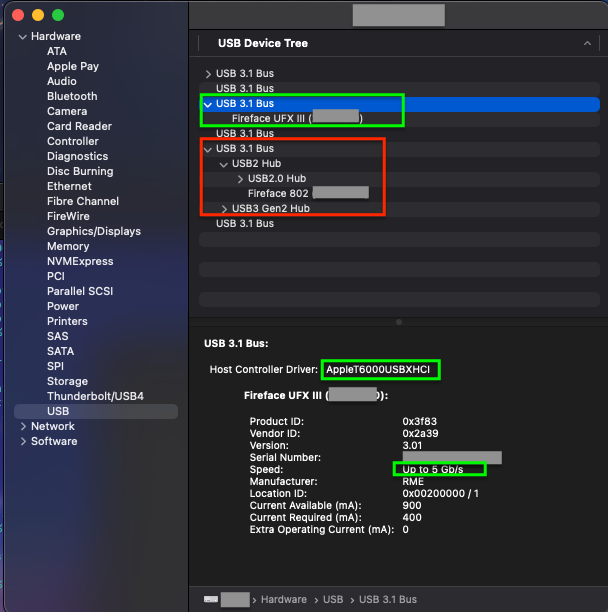The image size is (608, 612).
Task: Select the last USB 3.1 Bus row
Action: [399, 224]
